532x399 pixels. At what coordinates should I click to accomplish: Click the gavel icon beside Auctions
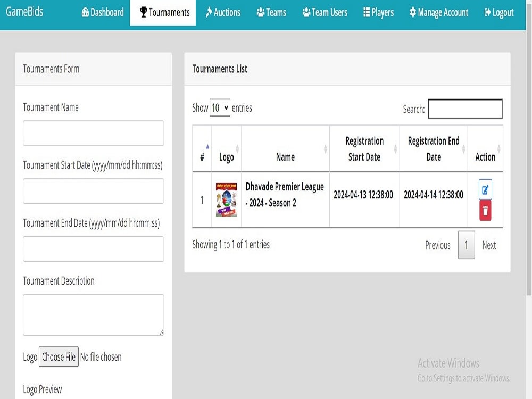pos(209,12)
